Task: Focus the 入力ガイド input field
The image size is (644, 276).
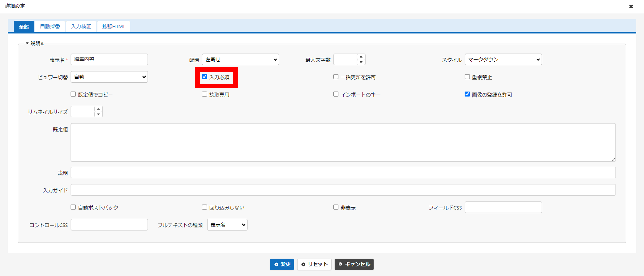Action: 343,190
